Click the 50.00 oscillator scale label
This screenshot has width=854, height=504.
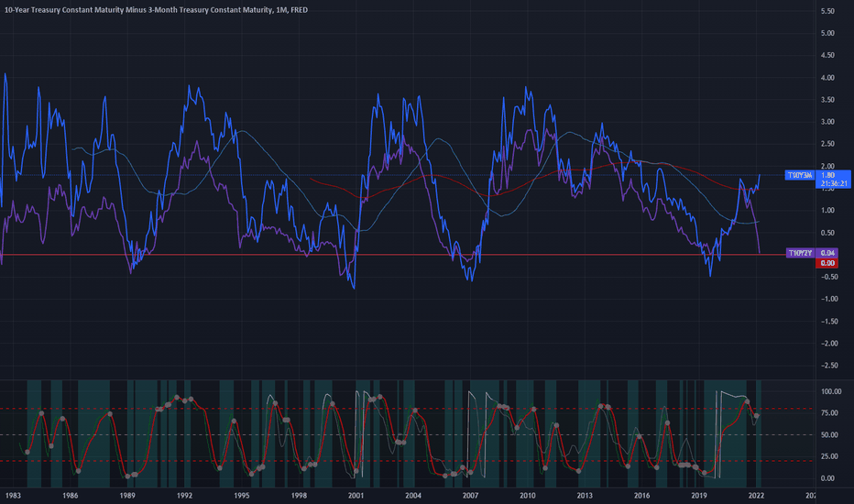click(x=829, y=434)
